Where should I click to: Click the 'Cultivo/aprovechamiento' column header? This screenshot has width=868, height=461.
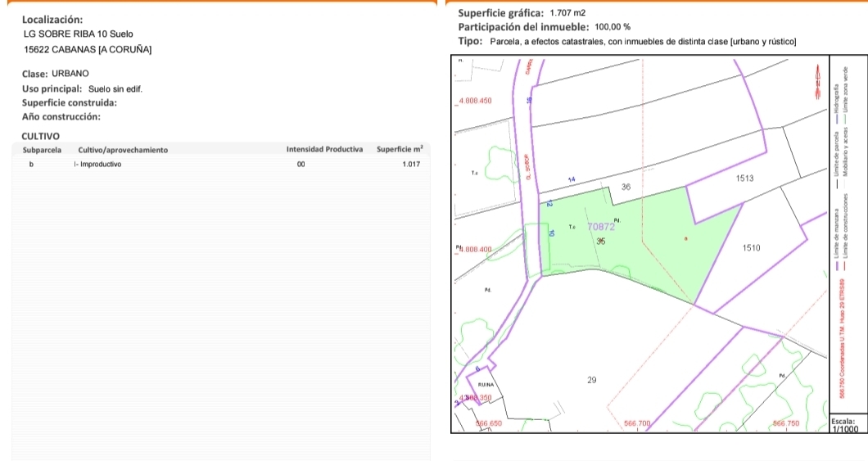point(123,150)
